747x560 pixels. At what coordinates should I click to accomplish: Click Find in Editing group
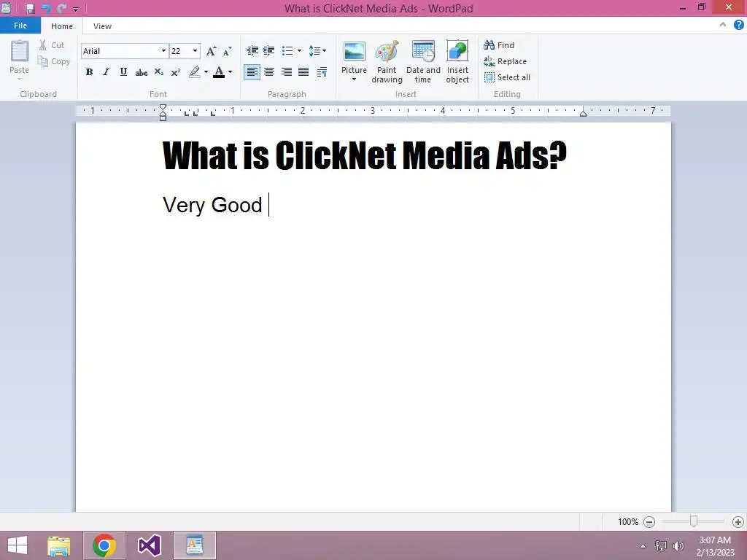click(499, 45)
